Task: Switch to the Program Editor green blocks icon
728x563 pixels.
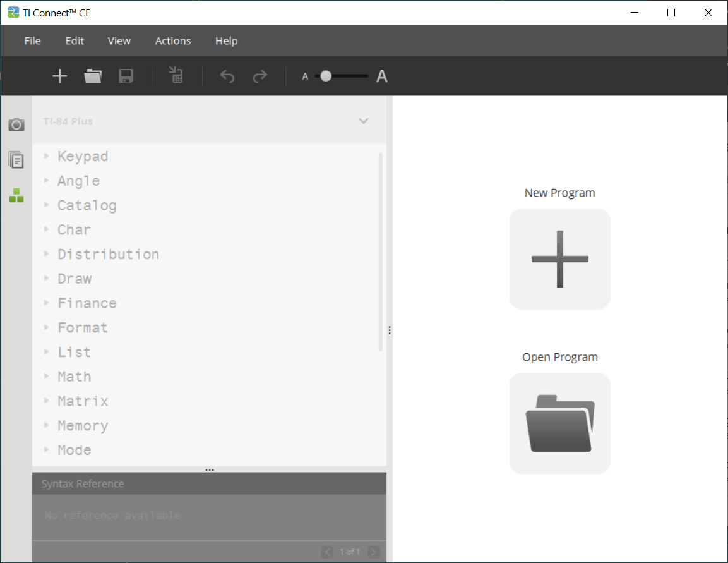Action: pos(16,195)
